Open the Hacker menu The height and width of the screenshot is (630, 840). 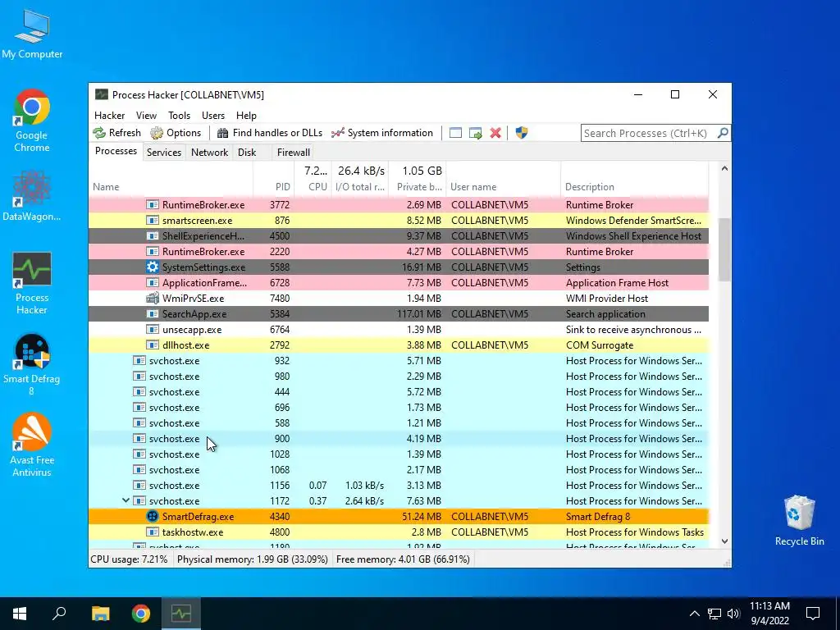click(x=109, y=115)
